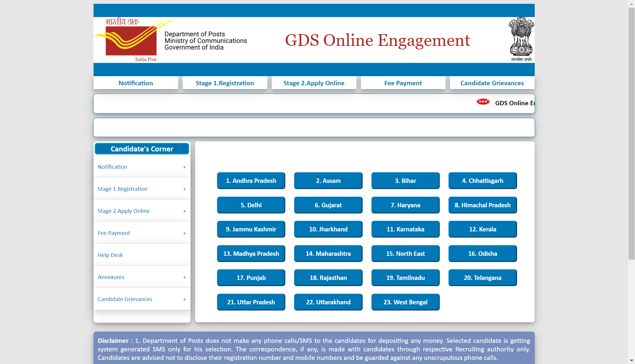This screenshot has width=635, height=364.
Task: Click the scrollbar up arrow
Action: pos(631,4)
